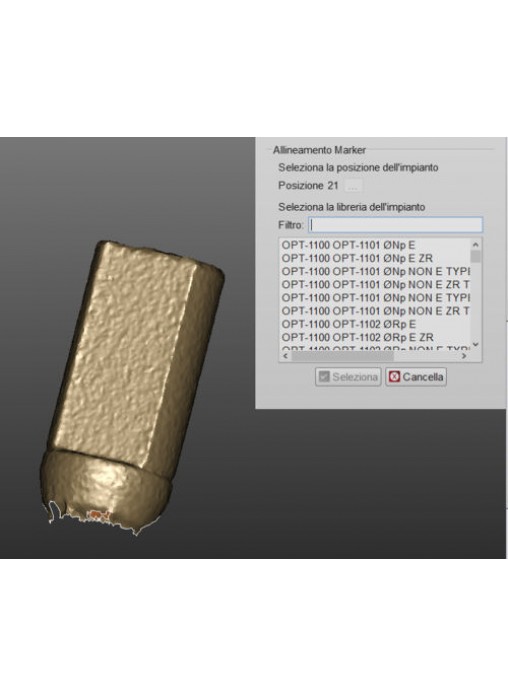Open the Posizione 21 ellipsis button
The width and height of the screenshot is (508, 696).
353,186
